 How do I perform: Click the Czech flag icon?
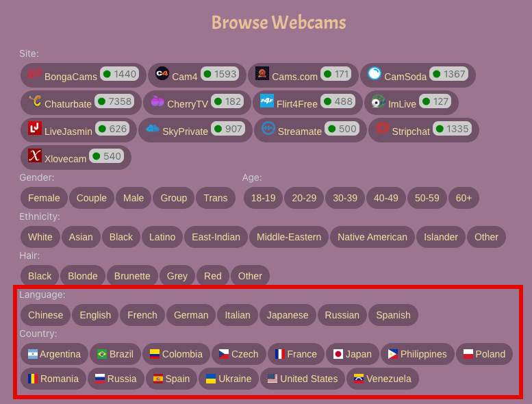point(224,354)
